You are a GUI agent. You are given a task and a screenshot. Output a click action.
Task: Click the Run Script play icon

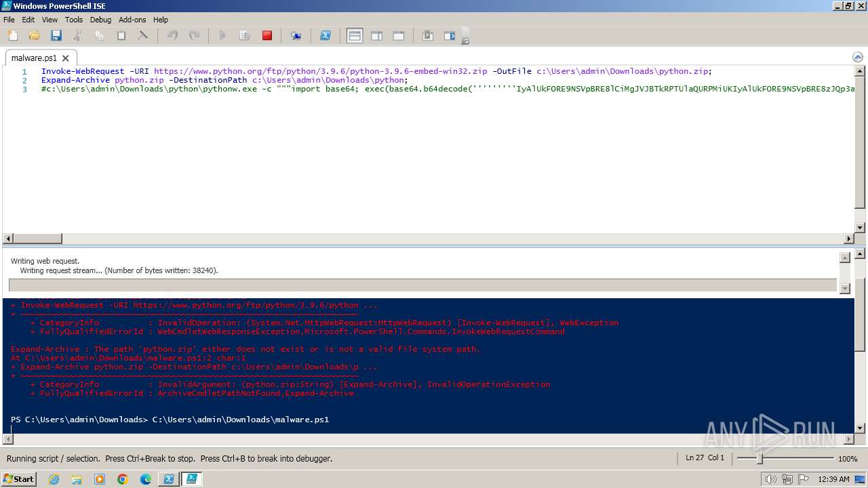[222, 36]
